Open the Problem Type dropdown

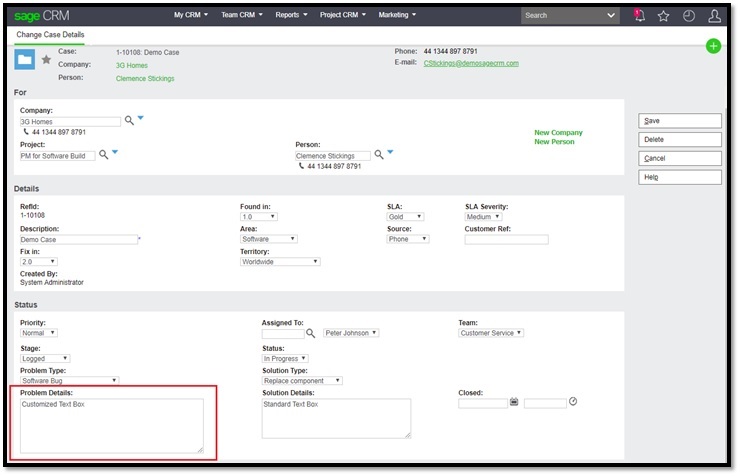[x=69, y=380]
